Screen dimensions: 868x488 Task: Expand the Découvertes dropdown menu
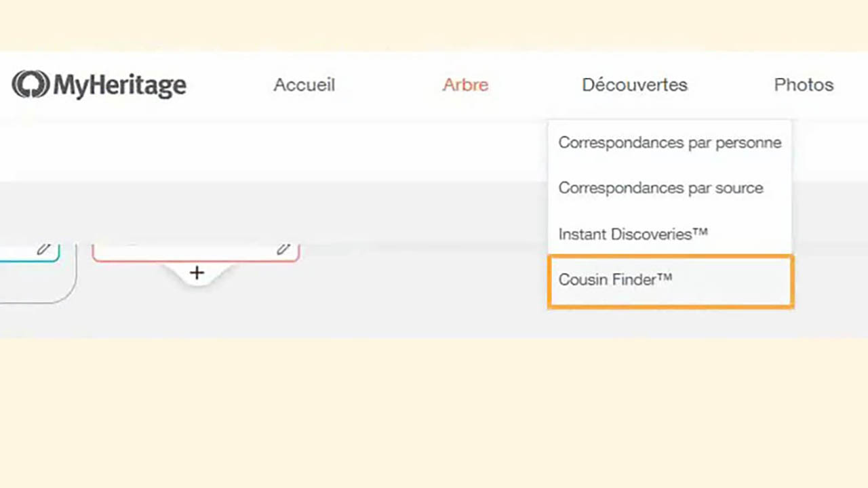point(634,85)
